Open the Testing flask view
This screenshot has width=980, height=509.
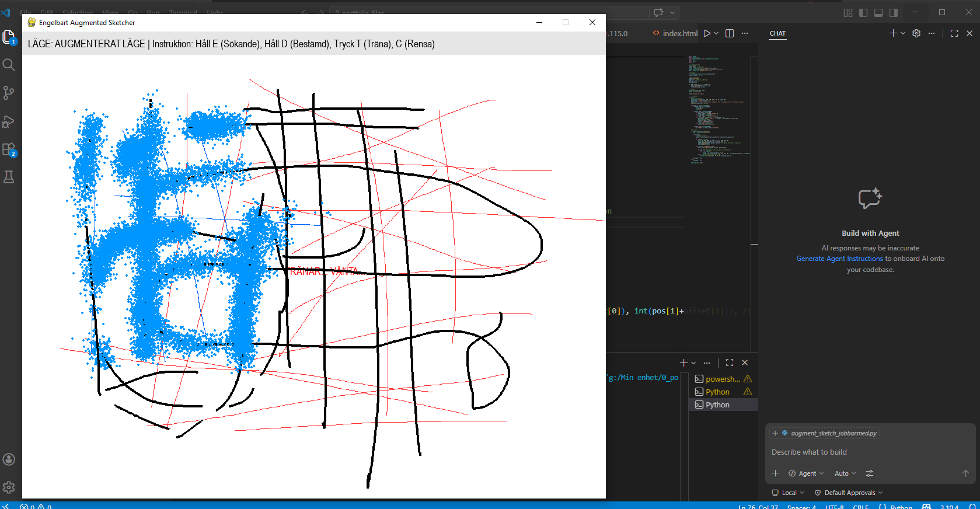click(x=9, y=177)
